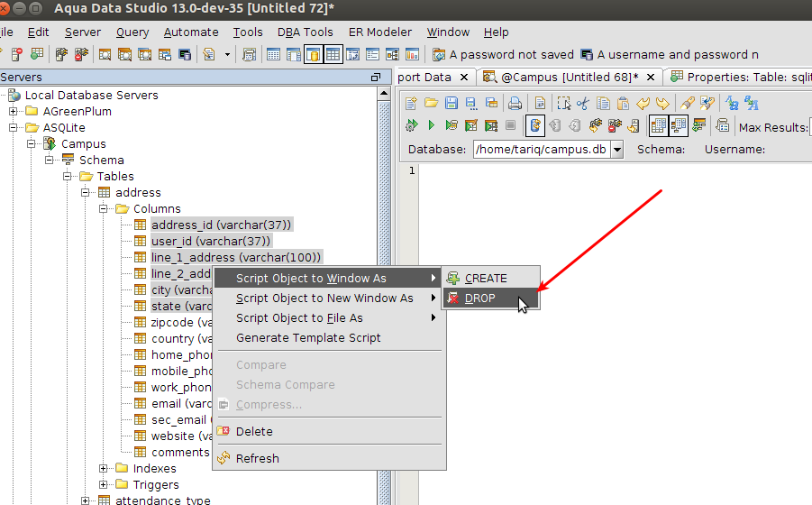Choose DROP from the script submenu
Viewport: 812px width, 505px height.
(491, 298)
